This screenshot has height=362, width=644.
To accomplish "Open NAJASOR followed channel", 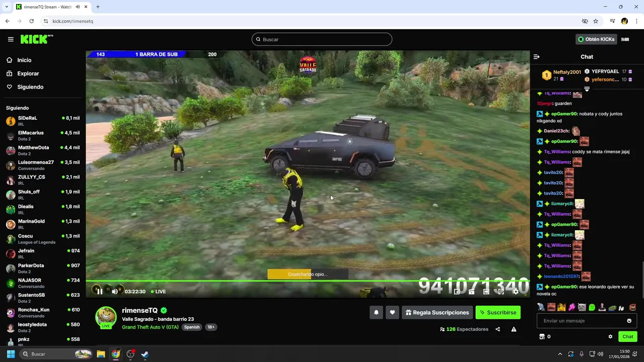I will pyautogui.click(x=43, y=283).
